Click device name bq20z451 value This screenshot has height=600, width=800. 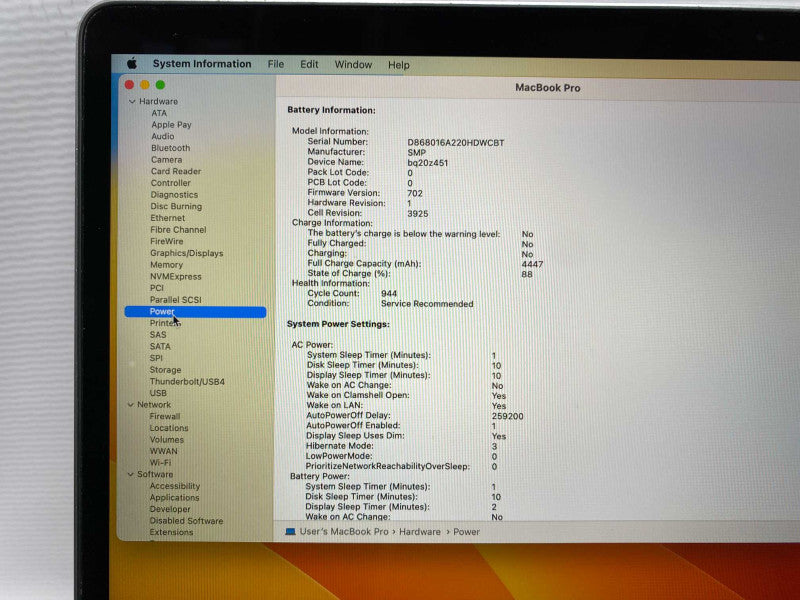pos(428,163)
